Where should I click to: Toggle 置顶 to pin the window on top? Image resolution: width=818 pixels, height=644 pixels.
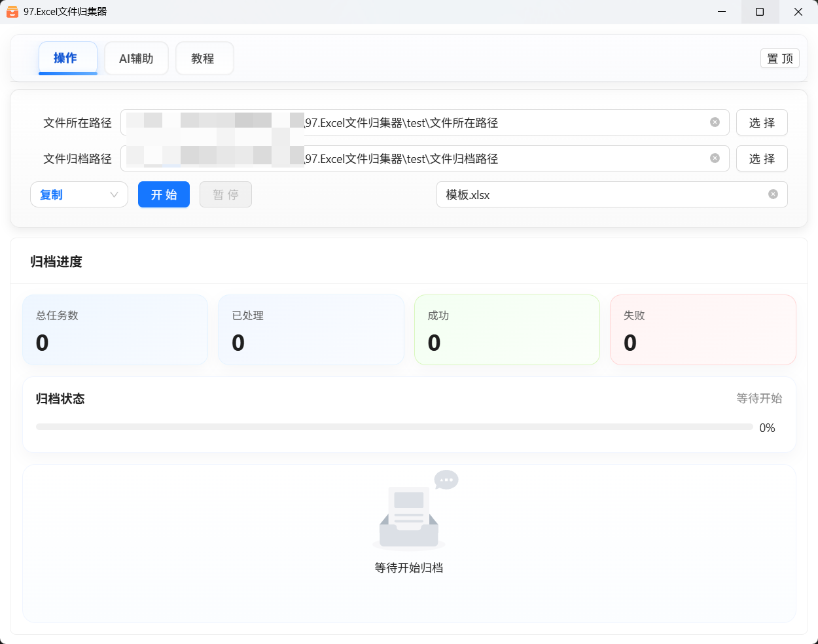(779, 59)
